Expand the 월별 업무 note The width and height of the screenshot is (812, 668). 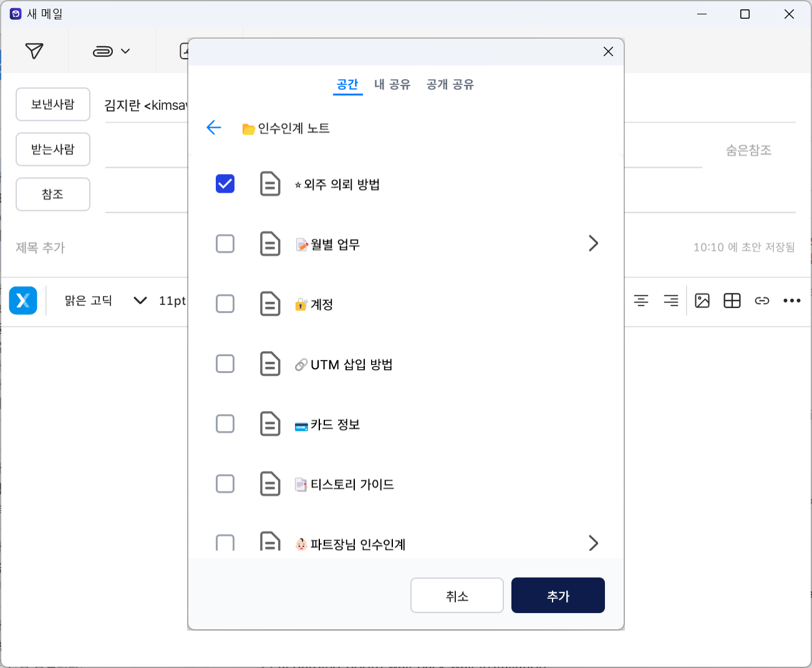coord(593,243)
